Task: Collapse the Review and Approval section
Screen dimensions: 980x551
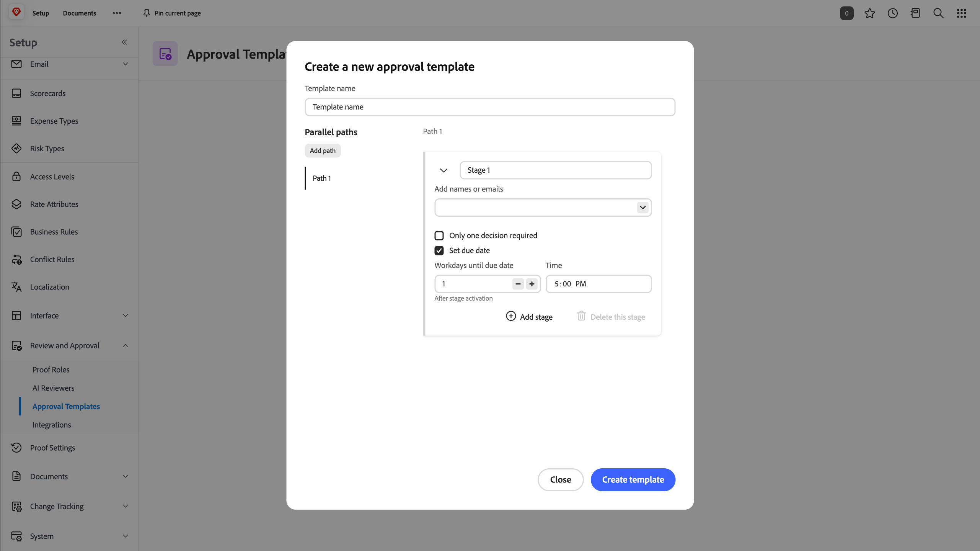Action: coord(126,345)
